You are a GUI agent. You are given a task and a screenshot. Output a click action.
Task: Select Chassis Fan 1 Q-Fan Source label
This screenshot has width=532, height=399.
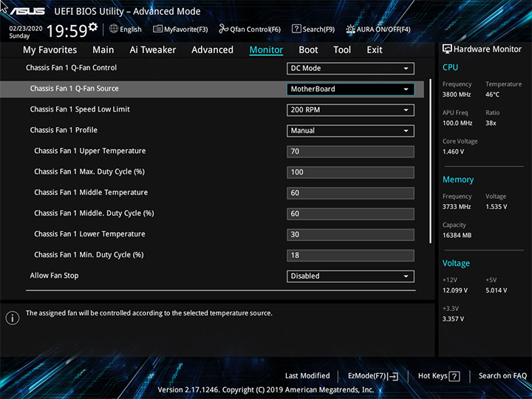75,89
